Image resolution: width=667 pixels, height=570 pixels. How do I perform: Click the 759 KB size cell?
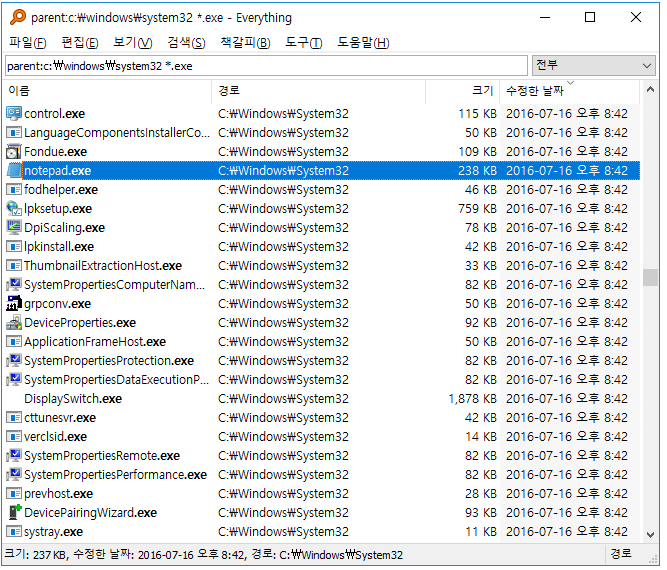pos(477,209)
